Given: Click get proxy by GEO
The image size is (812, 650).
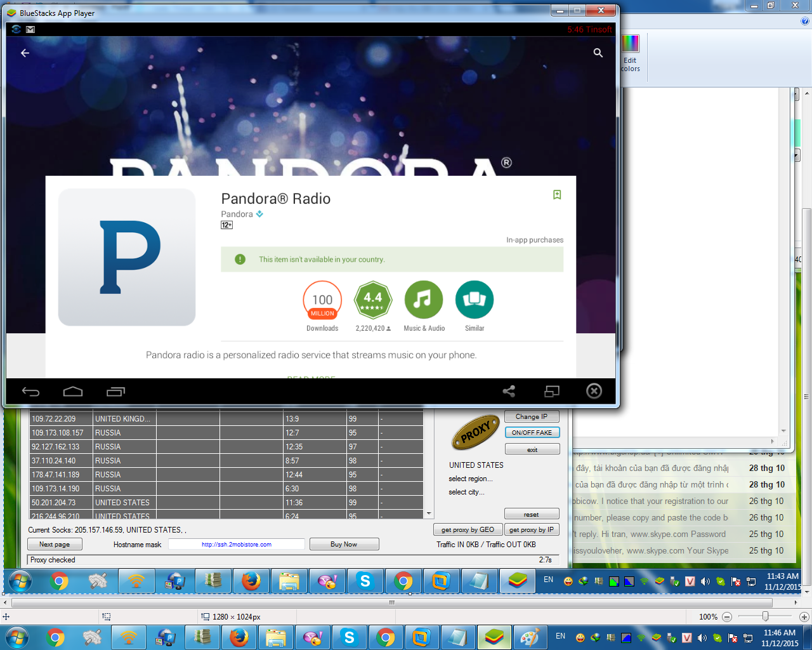Looking at the screenshot, I should [468, 529].
